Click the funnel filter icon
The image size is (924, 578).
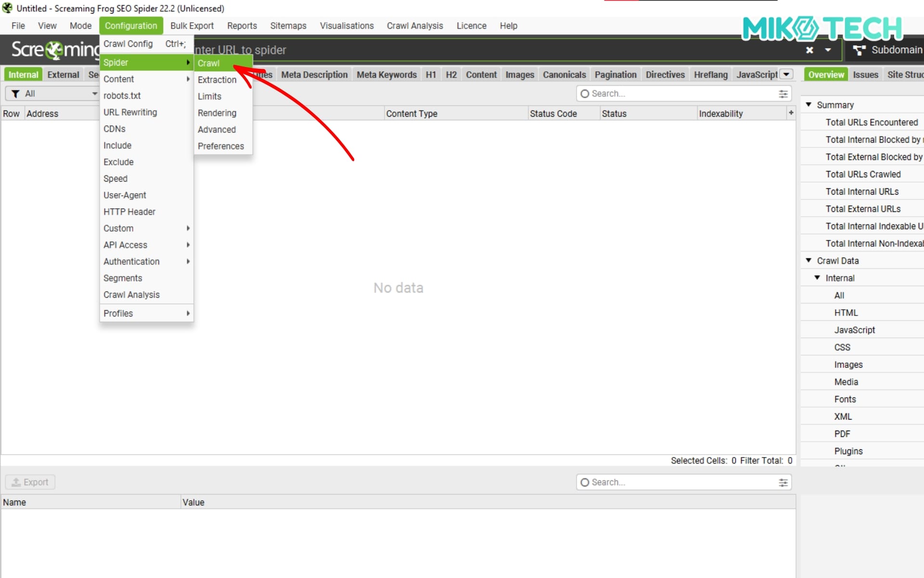coord(15,94)
